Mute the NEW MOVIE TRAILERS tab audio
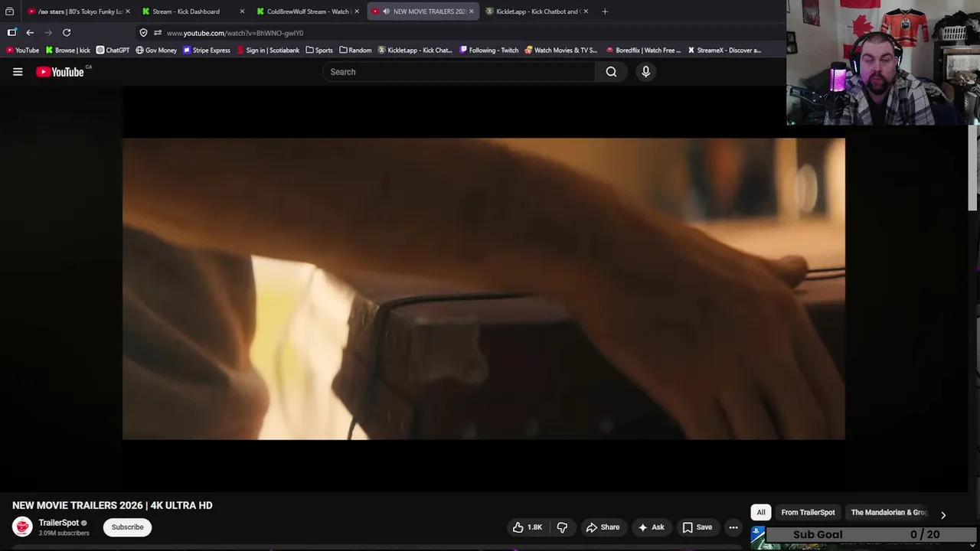The width and height of the screenshot is (980, 551). tap(386, 11)
